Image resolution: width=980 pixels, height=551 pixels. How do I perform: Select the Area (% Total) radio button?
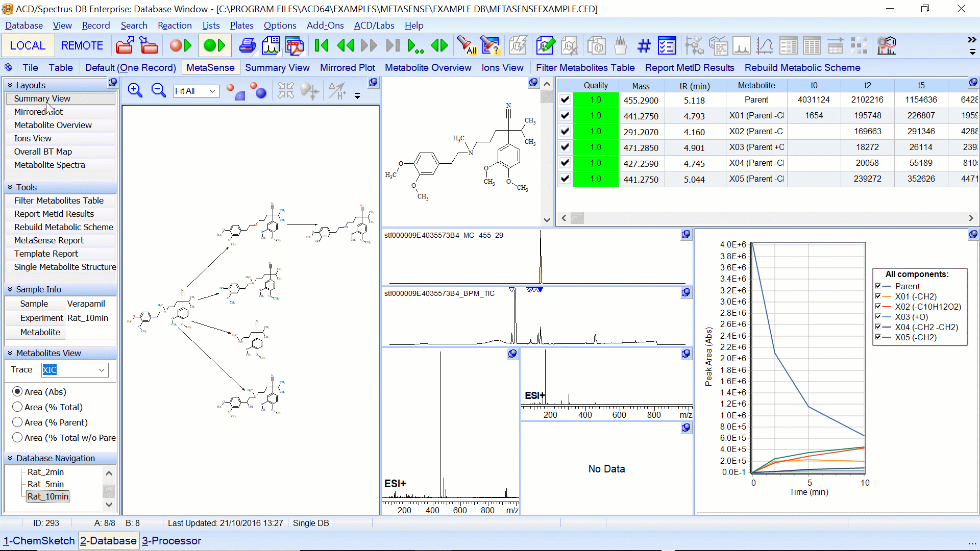tap(18, 407)
